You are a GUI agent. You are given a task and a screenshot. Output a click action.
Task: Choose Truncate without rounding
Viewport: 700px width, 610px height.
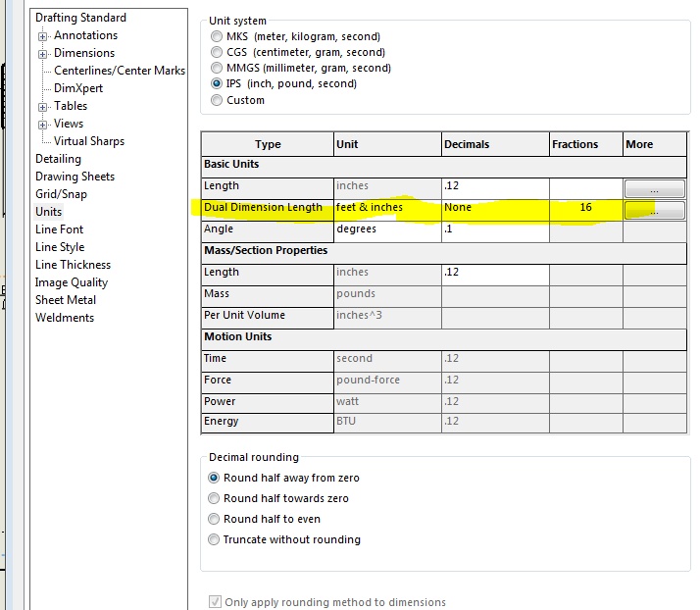(214, 539)
